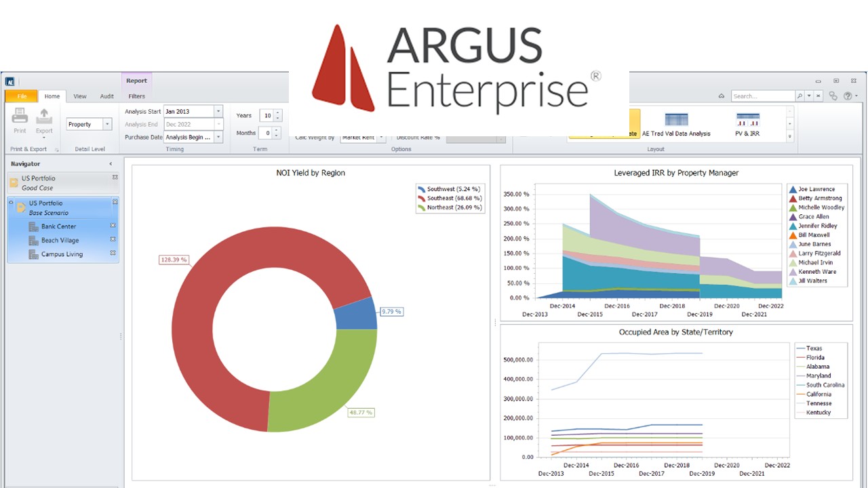Collapse the Navigator panel with the chevron
The image size is (868, 488).
[111, 164]
